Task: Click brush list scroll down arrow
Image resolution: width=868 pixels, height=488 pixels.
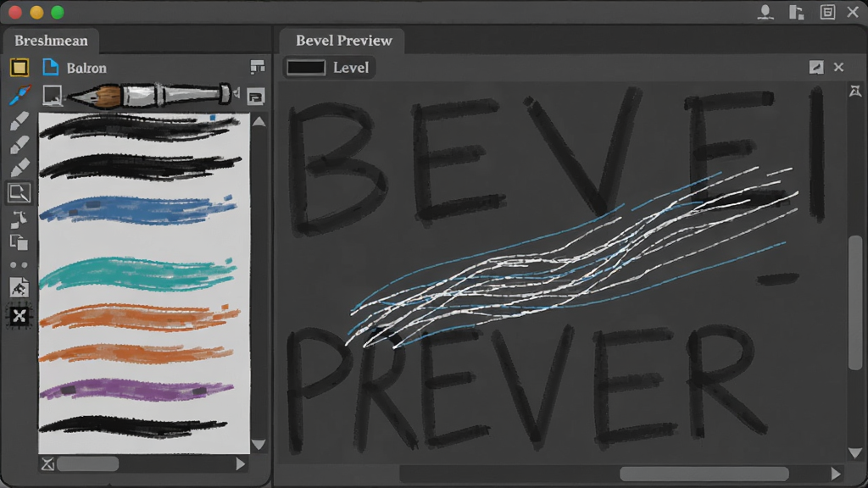Action: pos(259,445)
